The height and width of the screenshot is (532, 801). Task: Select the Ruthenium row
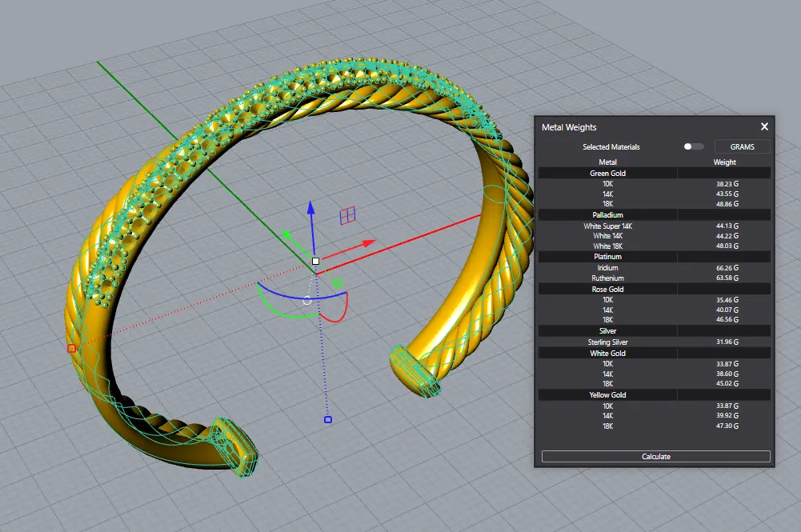point(655,278)
